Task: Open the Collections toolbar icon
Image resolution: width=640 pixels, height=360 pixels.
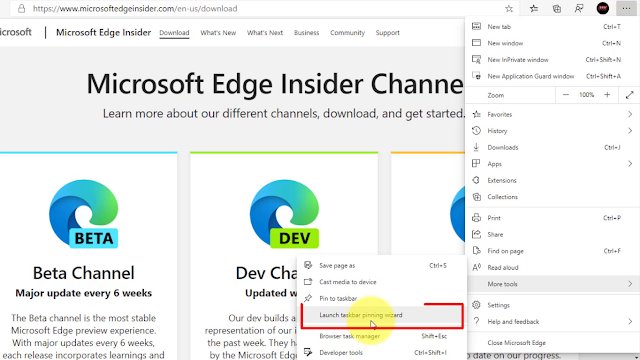Action: 557,9
